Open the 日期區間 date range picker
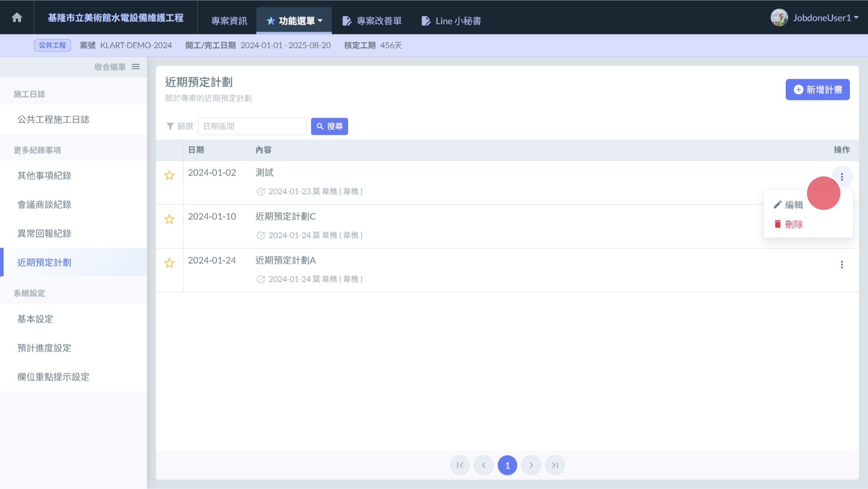The height and width of the screenshot is (489, 868). tap(252, 127)
